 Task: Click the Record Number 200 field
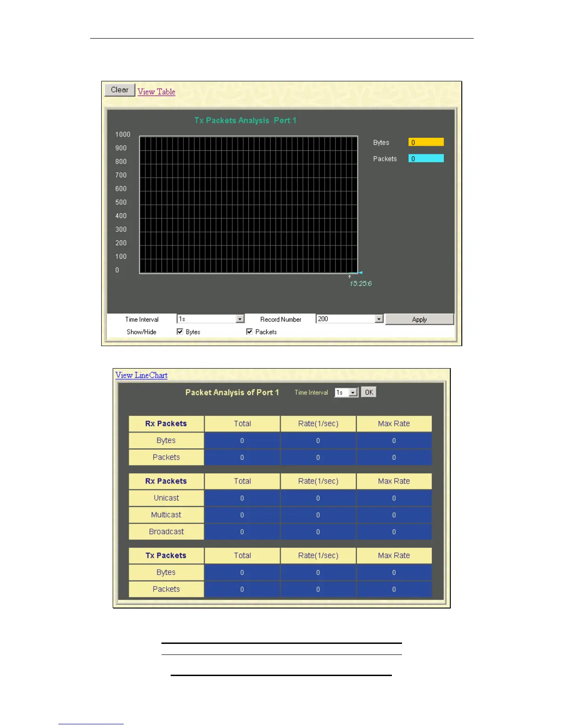345,319
